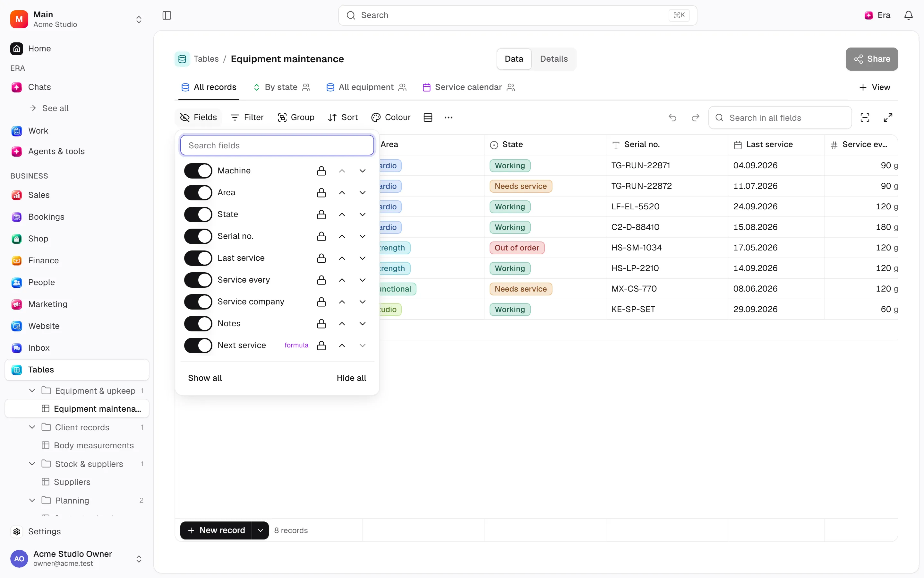
Task: Toggle visibility of Service company field
Action: (198, 302)
